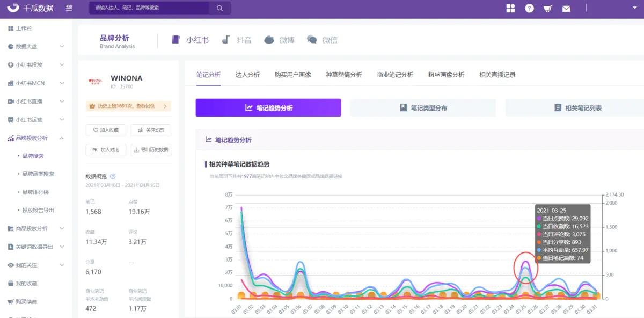Click the 商品投放分析 sidebar icon
Viewport: 644px width, 318px height.
point(11,228)
